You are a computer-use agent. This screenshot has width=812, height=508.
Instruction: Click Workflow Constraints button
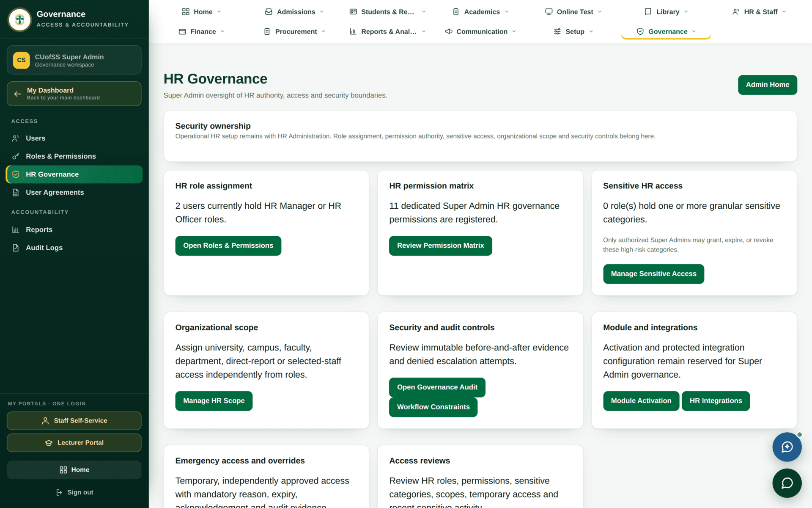point(433,407)
